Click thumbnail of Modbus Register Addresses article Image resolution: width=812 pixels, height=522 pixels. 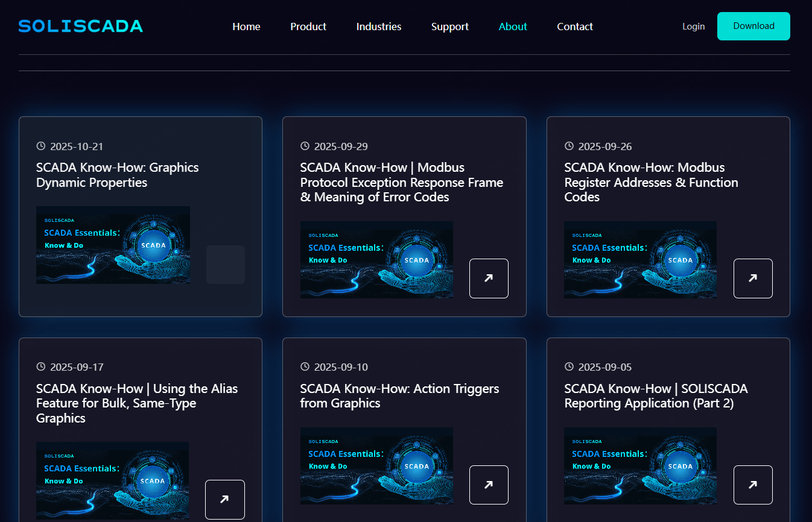pos(640,259)
